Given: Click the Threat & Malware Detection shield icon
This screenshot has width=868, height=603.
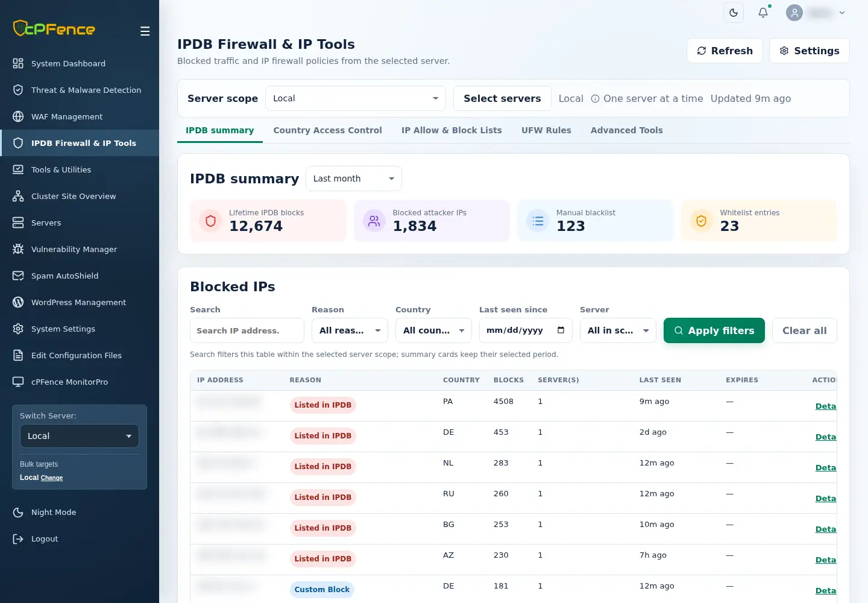Looking at the screenshot, I should click(18, 90).
